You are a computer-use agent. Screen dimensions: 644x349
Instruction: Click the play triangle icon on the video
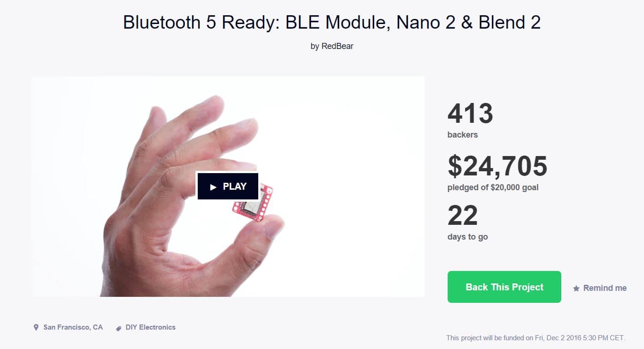(x=213, y=187)
